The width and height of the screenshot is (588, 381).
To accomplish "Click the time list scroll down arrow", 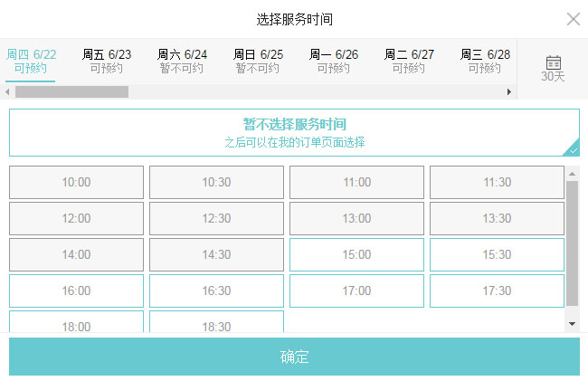I will tap(572, 323).
